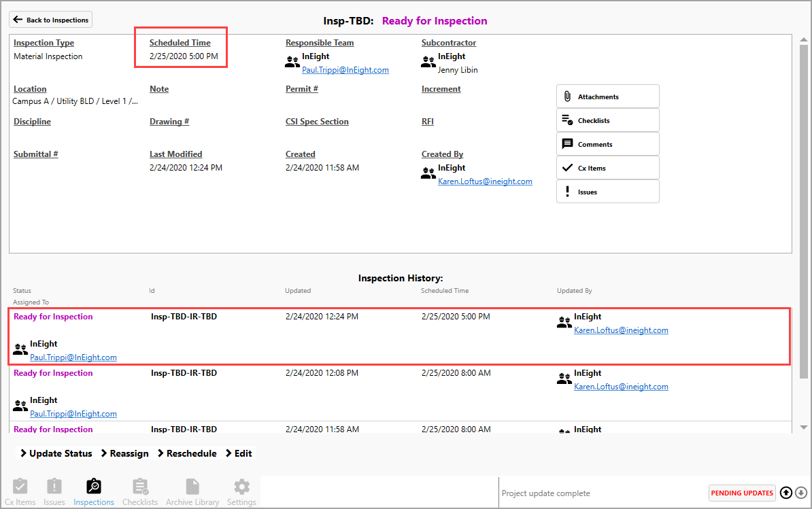Expand the Reassign action
The height and width of the screenshot is (509, 812).
click(124, 453)
